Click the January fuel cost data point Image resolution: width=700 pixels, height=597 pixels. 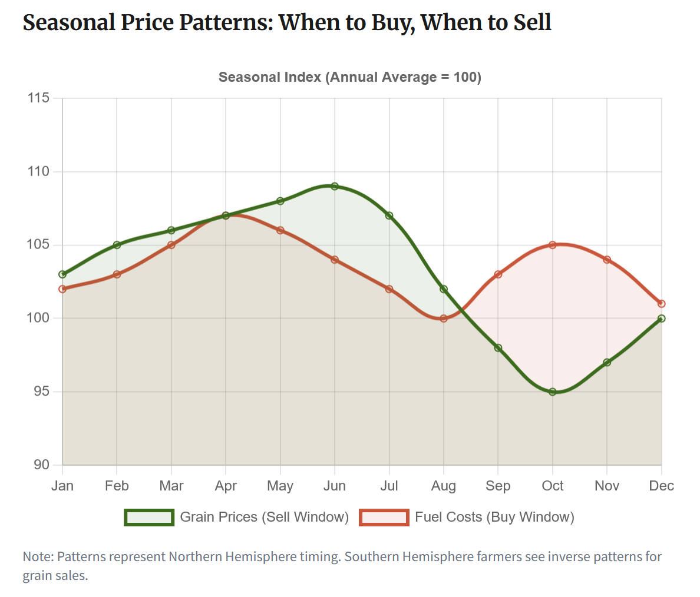(x=62, y=289)
